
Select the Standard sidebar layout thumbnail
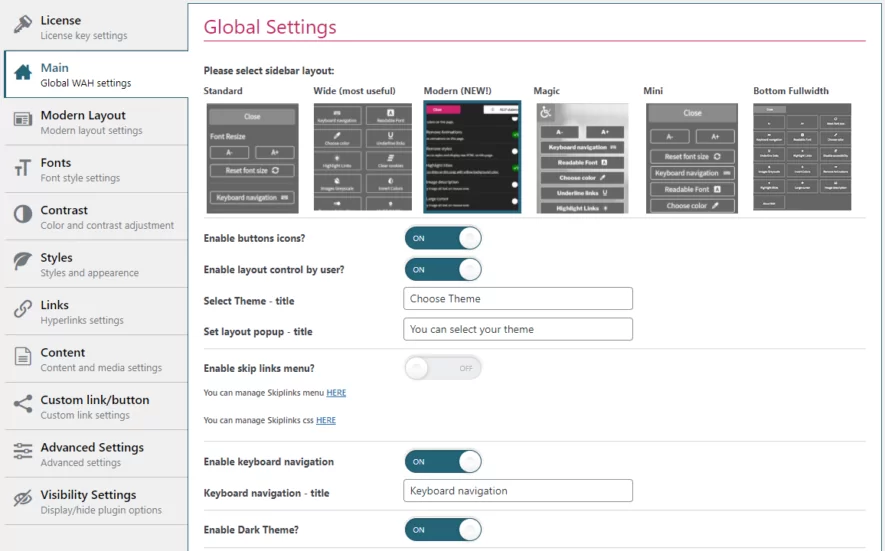pyautogui.click(x=252, y=158)
